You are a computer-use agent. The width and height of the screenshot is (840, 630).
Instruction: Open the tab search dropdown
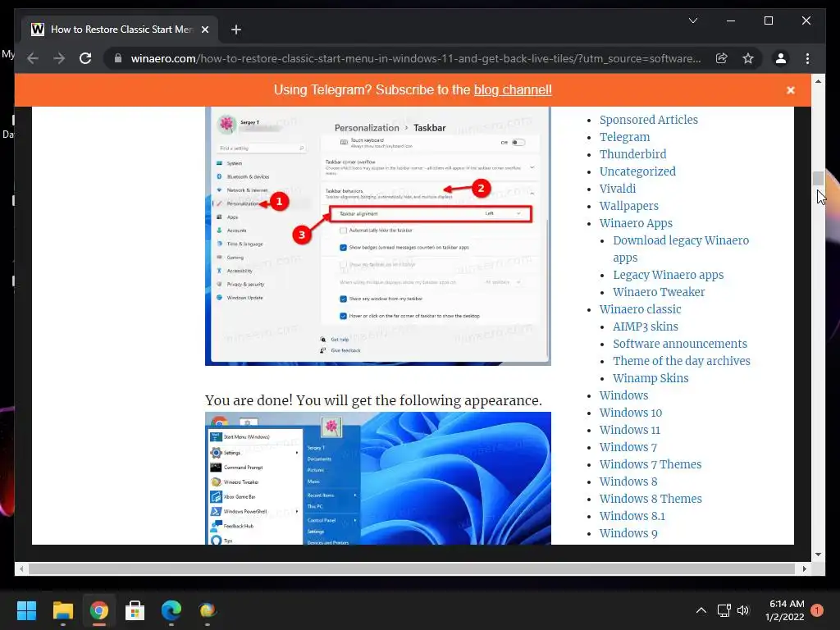pos(692,21)
